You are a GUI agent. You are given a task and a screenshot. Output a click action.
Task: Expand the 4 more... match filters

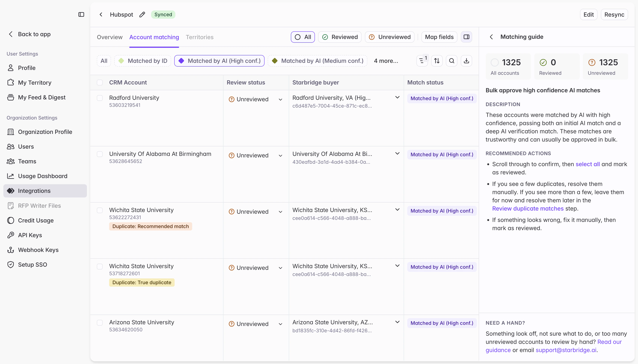(386, 61)
